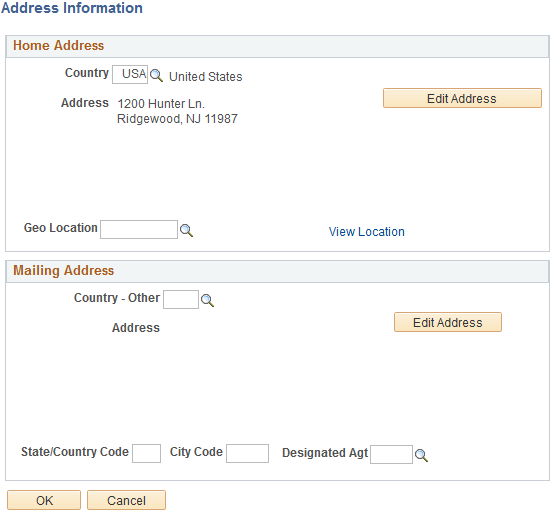Follow the View Location link

click(x=366, y=232)
